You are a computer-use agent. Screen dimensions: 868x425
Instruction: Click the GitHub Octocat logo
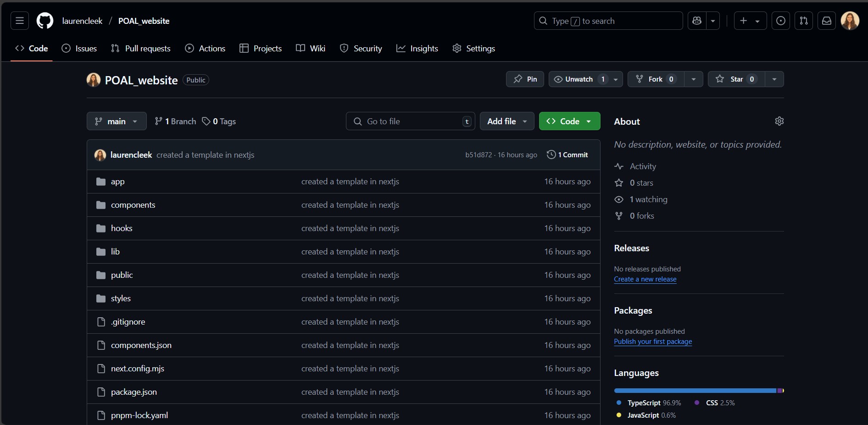[x=45, y=21]
